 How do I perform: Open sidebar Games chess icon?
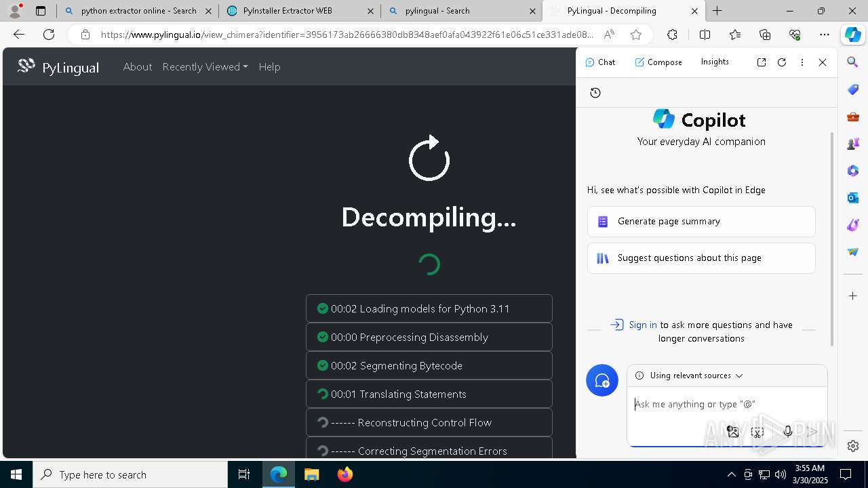click(x=853, y=144)
